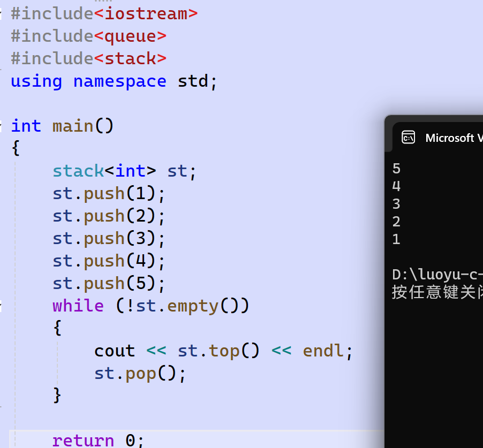
Task: Click the C:\ console window icon
Action: pos(408,138)
